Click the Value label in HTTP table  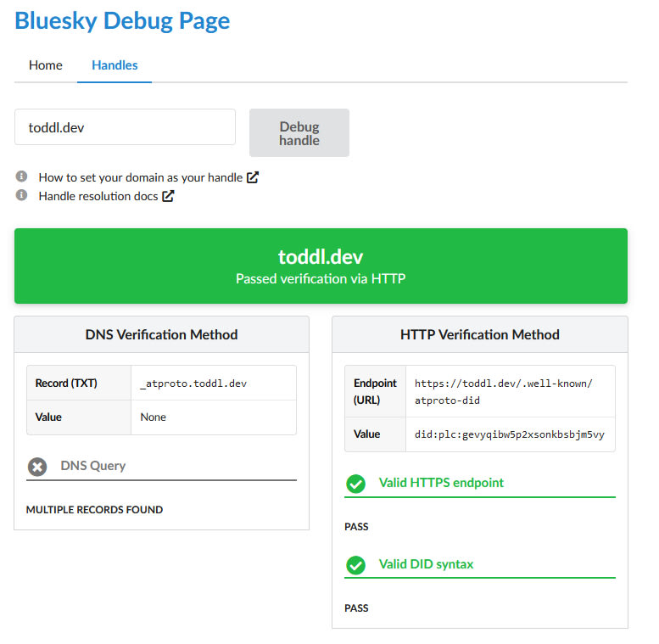coord(367,434)
